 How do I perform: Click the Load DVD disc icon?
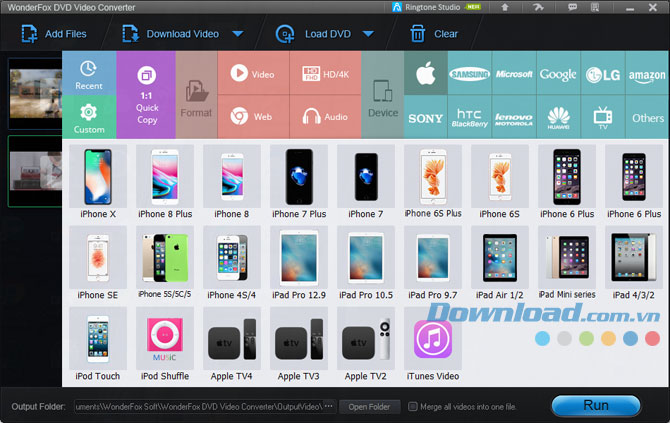click(285, 34)
